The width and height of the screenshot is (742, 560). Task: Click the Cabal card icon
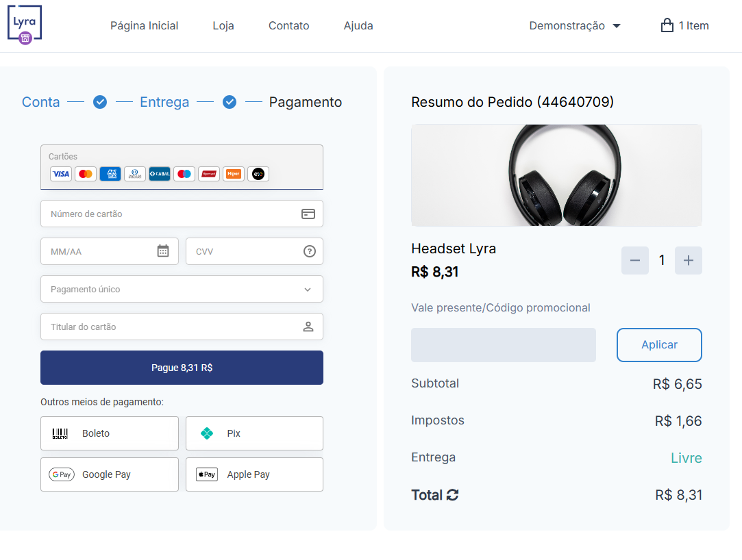tap(160, 174)
